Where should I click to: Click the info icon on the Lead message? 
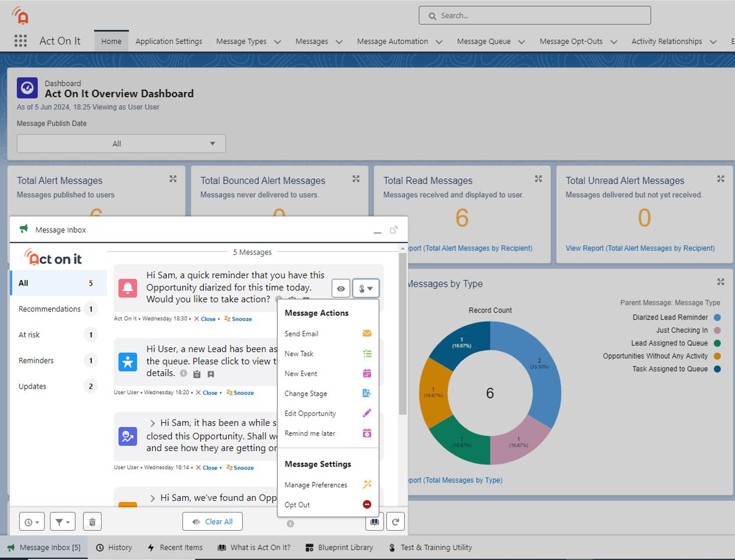point(184,373)
